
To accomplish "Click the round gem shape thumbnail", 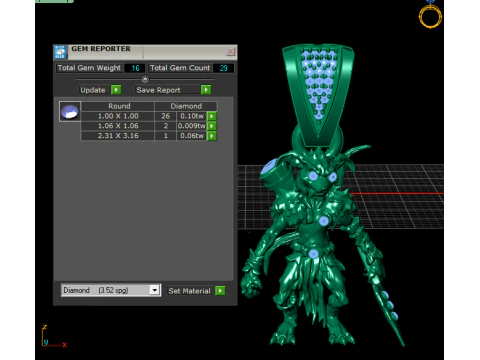I will pyautogui.click(x=70, y=112).
